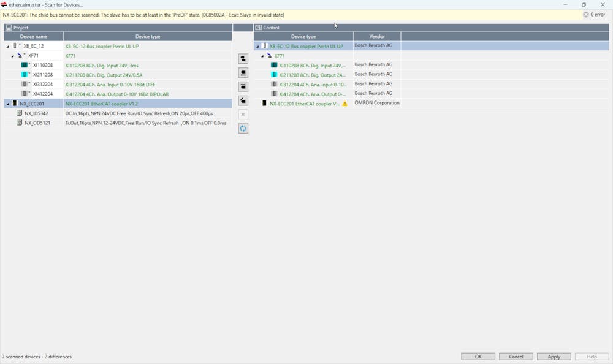
Task: Click the Apply button
Action: tap(554, 357)
